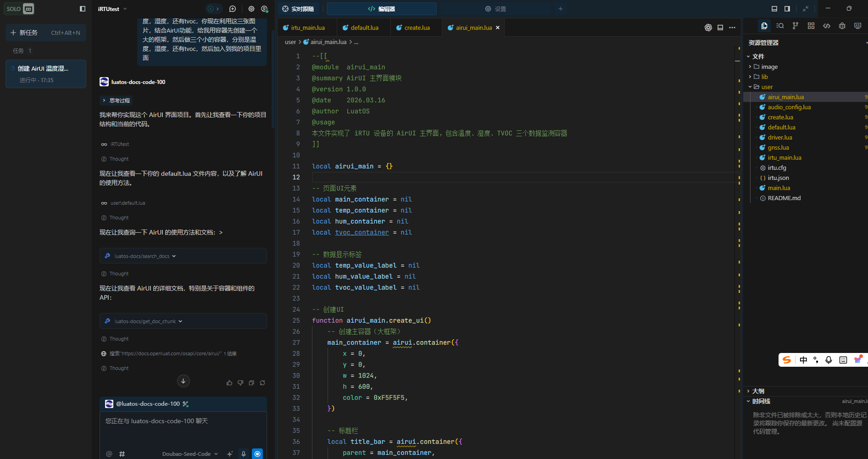Open the iRTUtest project dropdown
Screen dimensions: 868x459
tap(112, 9)
